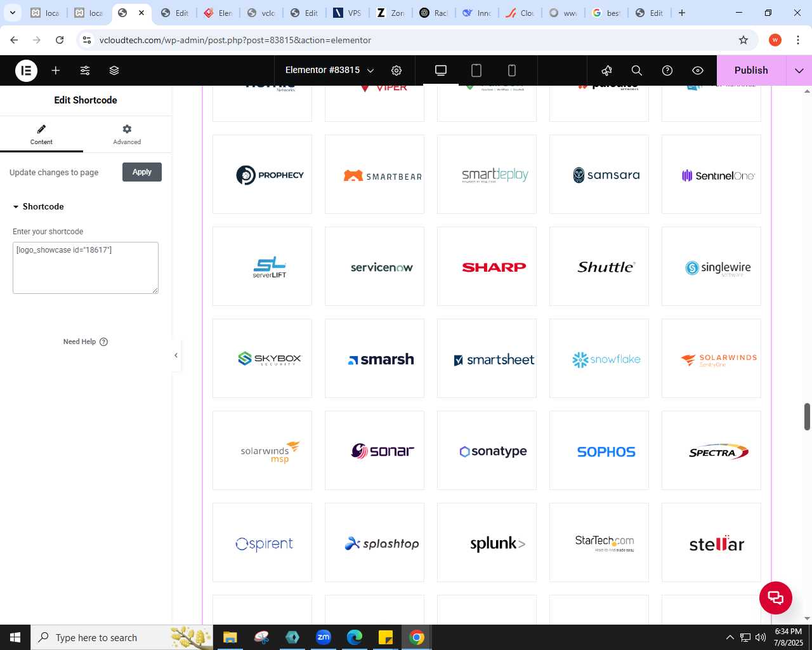Screen dimensions: 812x650
Task: Select the SOPHOS logo tile
Action: click(x=599, y=450)
